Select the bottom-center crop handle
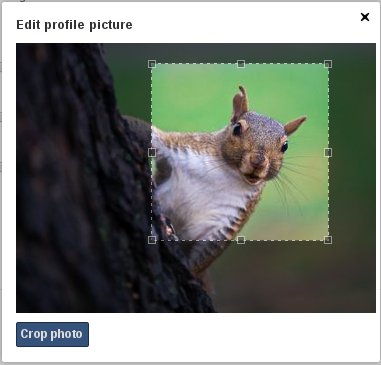Screen dimensions: 381x365 [241, 240]
